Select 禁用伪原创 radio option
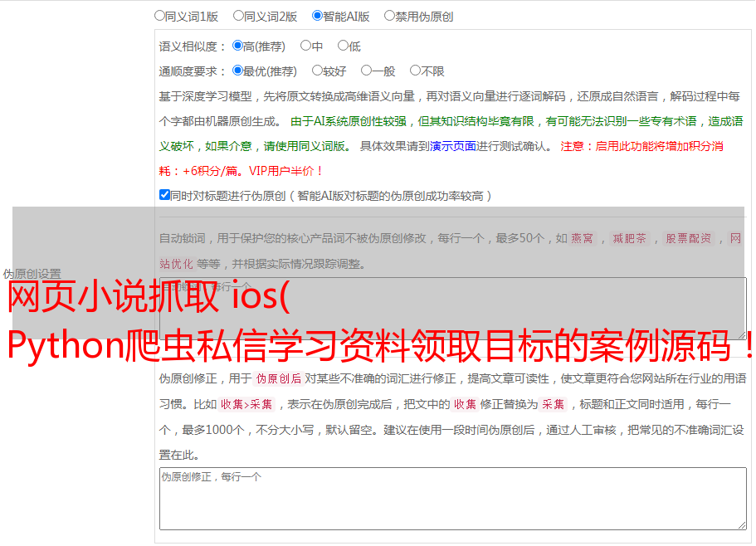756x546 pixels. (389, 16)
